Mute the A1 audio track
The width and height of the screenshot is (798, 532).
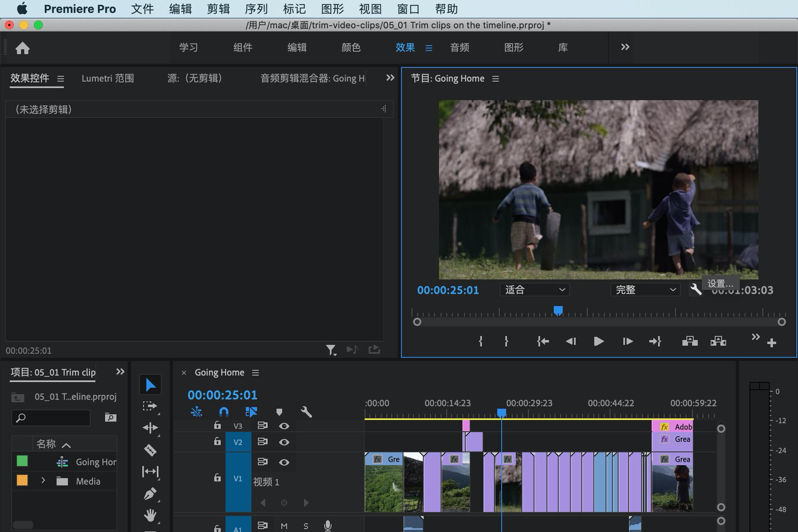click(284, 526)
